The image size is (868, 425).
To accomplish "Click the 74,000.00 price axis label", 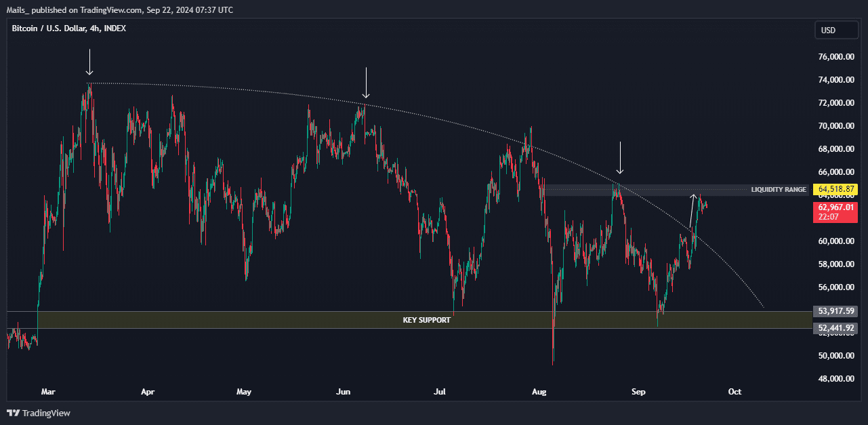I will click(x=838, y=80).
